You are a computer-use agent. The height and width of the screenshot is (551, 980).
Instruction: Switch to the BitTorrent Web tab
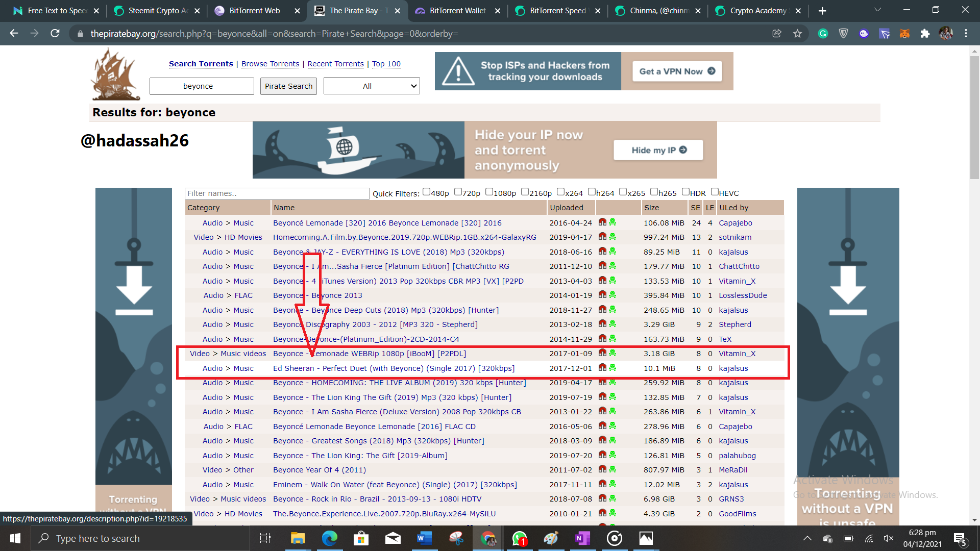(x=257, y=11)
